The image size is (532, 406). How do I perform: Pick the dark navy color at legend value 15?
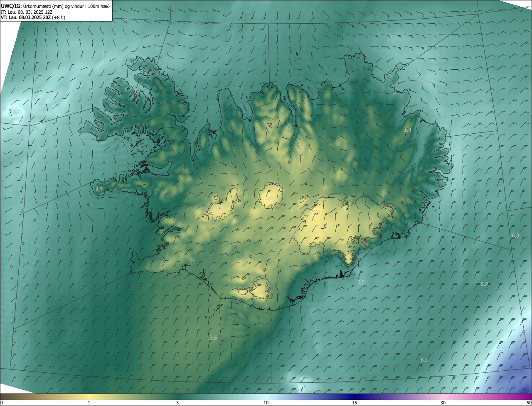[x=355, y=396]
